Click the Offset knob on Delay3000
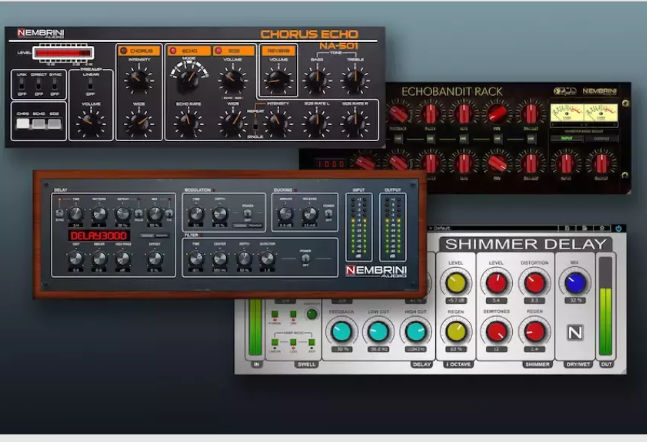Image resolution: width=647 pixels, height=442 pixels. [x=155, y=258]
